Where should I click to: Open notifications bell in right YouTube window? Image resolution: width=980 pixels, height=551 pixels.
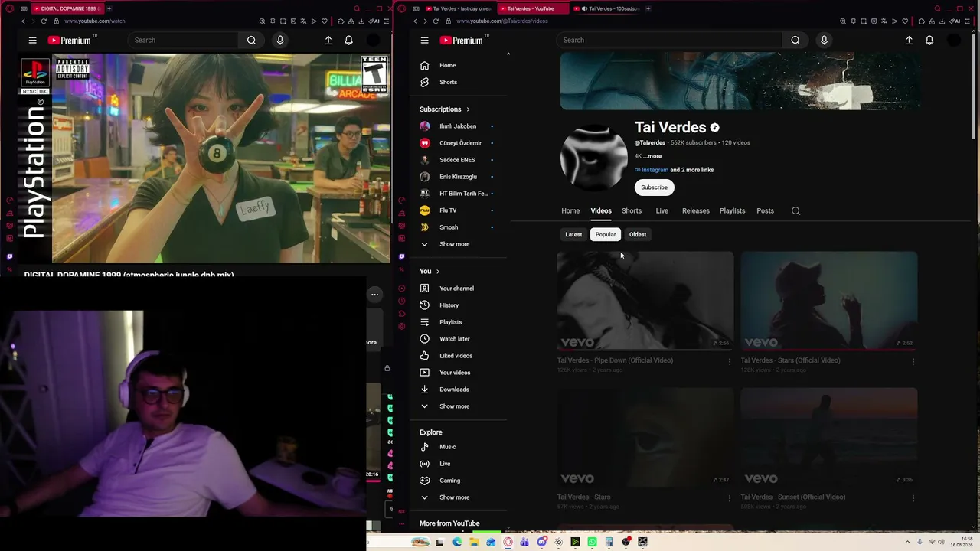[929, 41]
